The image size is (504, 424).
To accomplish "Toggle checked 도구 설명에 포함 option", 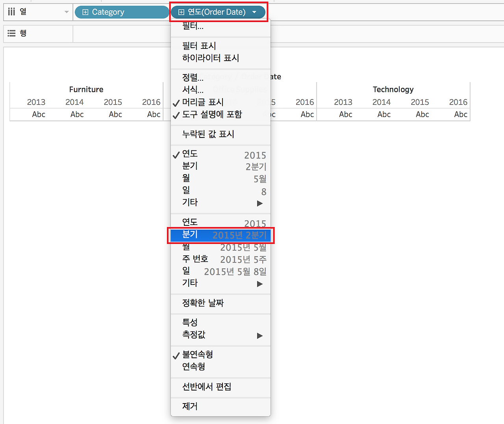I will click(220, 115).
